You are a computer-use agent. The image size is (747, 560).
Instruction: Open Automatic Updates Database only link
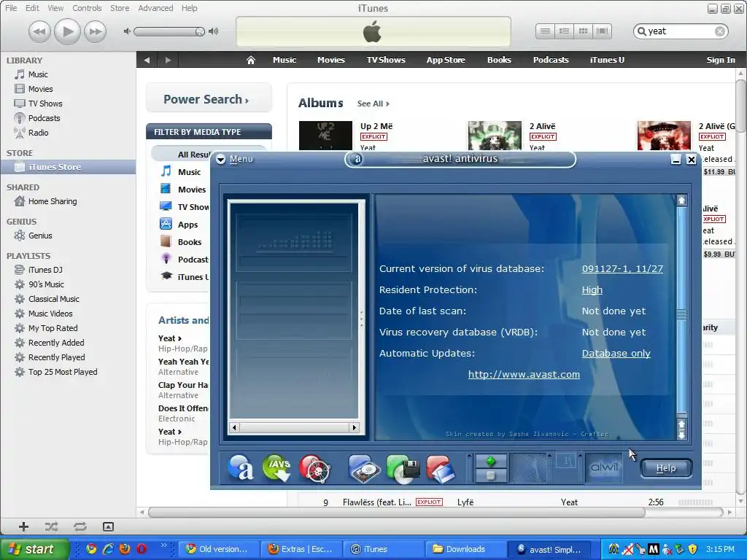616,354
